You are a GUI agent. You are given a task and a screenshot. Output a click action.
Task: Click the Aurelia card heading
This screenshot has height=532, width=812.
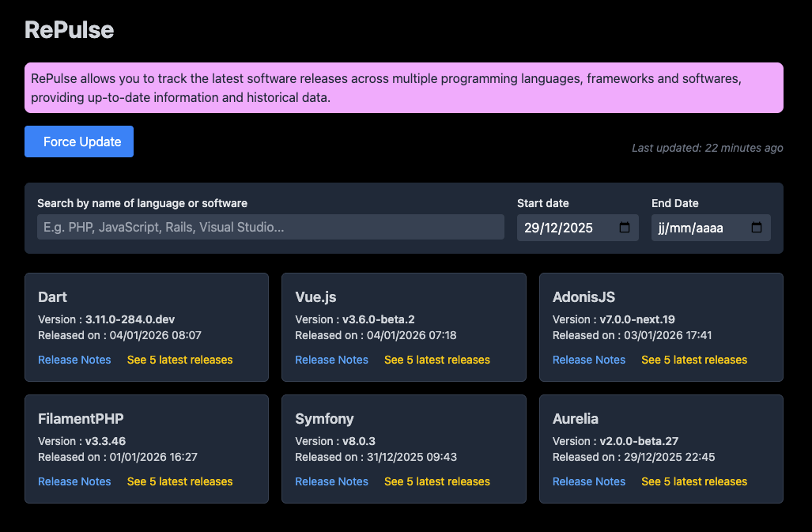click(x=576, y=419)
